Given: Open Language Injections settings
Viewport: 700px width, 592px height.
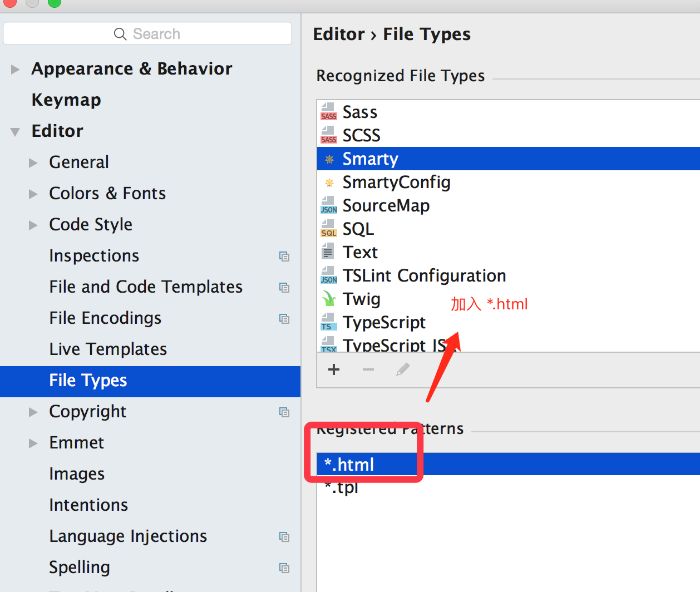Looking at the screenshot, I should click(x=128, y=536).
